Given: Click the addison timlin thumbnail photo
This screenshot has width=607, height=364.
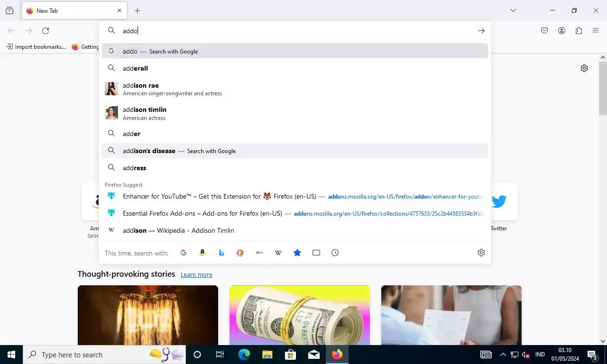Looking at the screenshot, I should click(x=111, y=113).
